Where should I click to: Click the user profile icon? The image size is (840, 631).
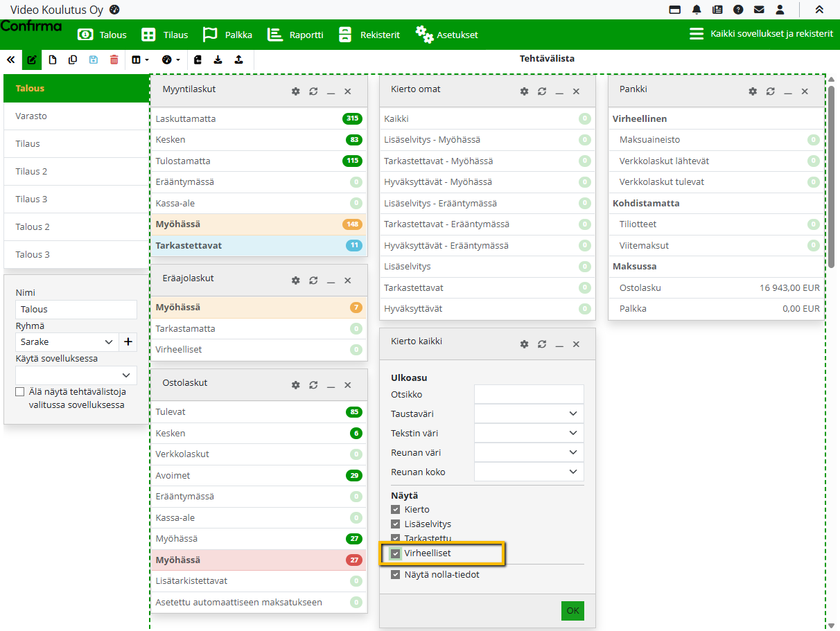[x=780, y=10]
